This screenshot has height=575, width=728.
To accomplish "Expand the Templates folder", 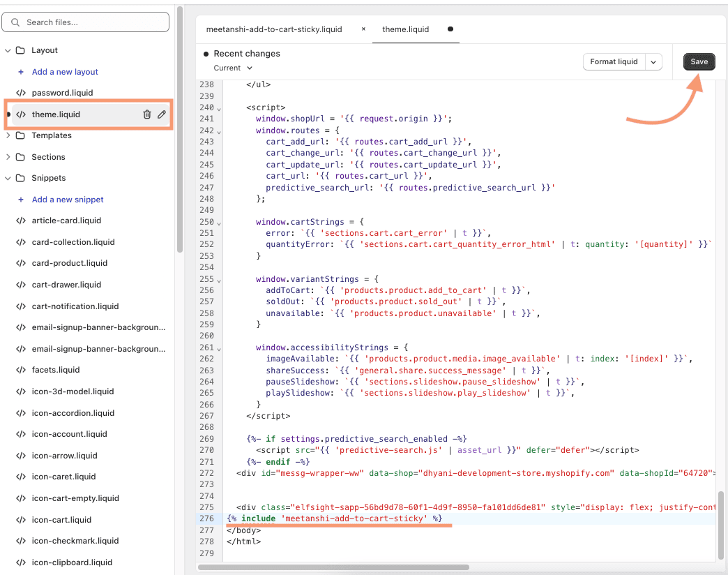I will (8, 135).
